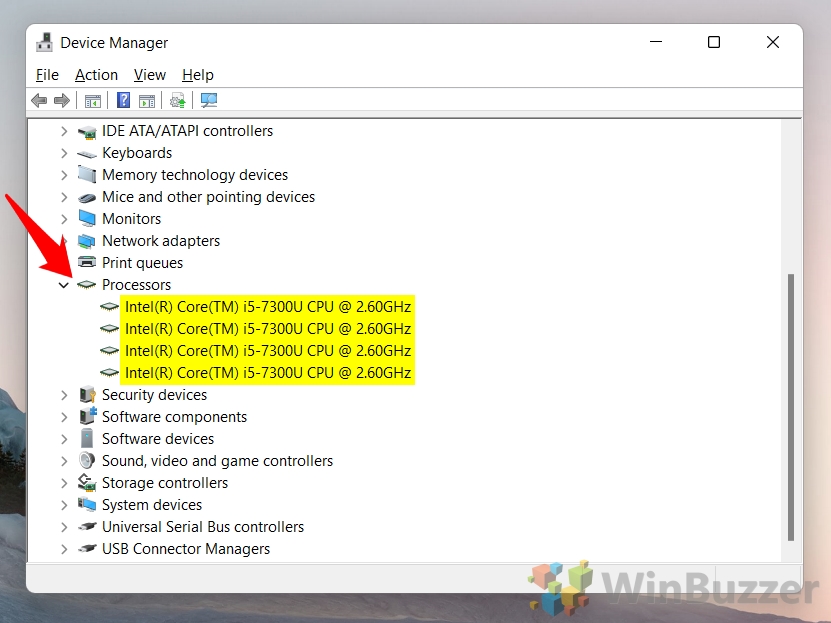The width and height of the screenshot is (831, 623).
Task: Expand the Software devices node
Action: tap(64, 439)
